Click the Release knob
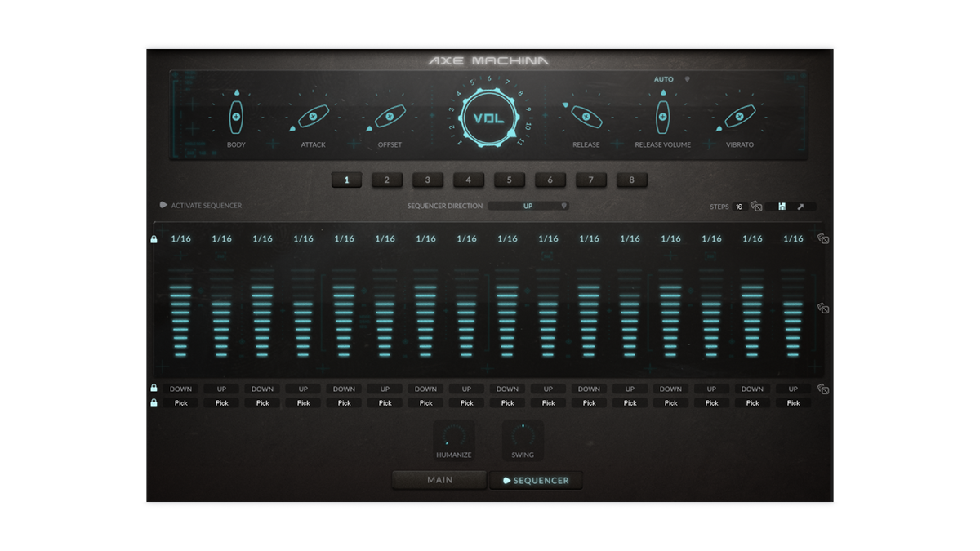The width and height of the screenshot is (980, 551). (586, 117)
